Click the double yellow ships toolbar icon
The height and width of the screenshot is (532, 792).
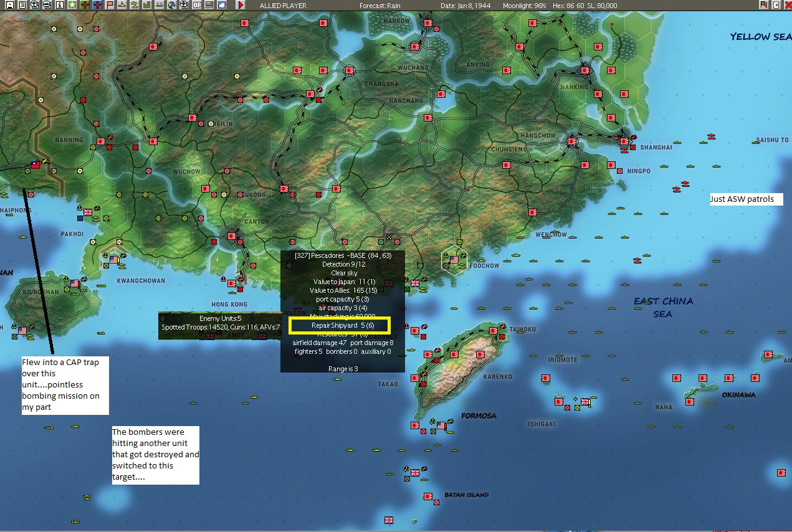(x=134, y=5)
